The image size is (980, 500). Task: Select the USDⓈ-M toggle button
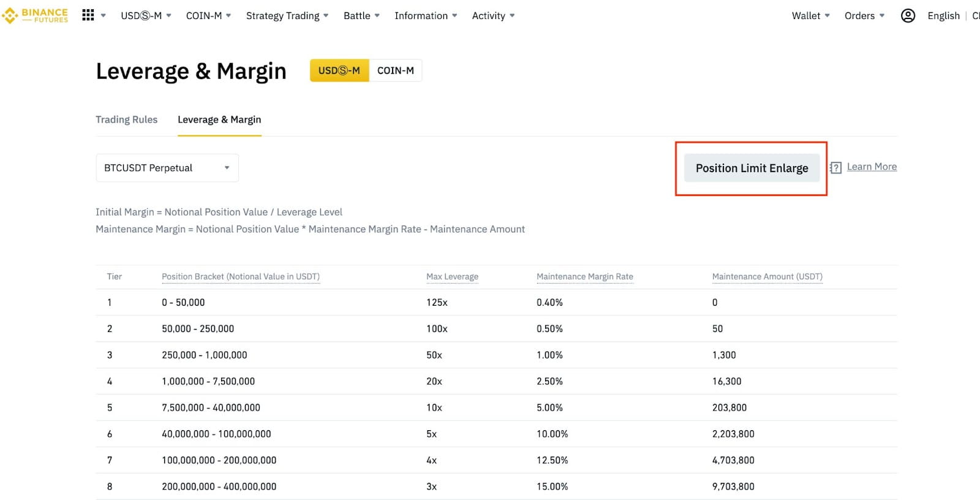339,70
